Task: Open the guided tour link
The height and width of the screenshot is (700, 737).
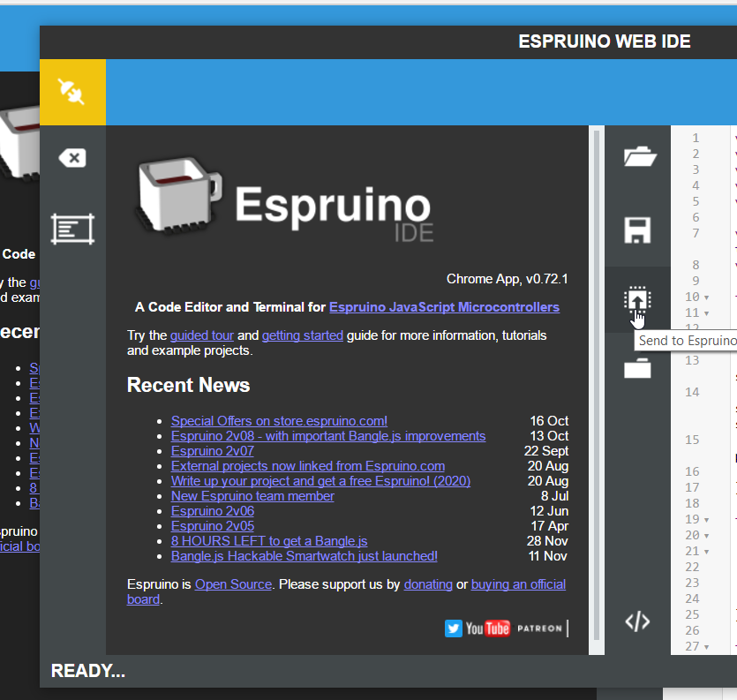Action: [201, 335]
